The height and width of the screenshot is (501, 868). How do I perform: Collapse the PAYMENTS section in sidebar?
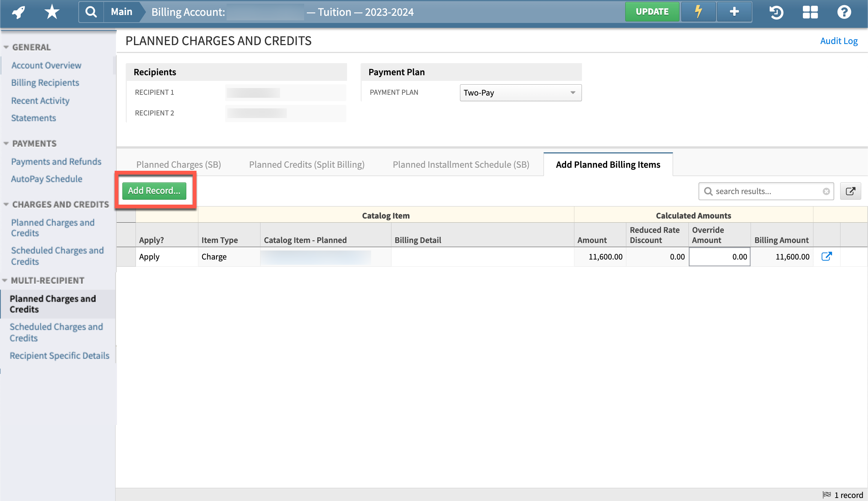click(x=6, y=143)
